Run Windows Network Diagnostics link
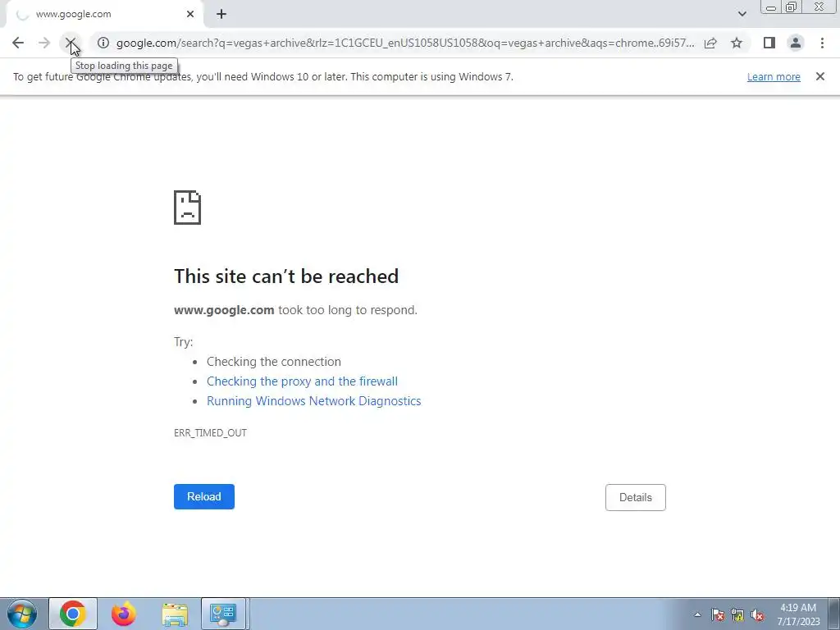Screen dimensions: 840x630 coord(314,401)
